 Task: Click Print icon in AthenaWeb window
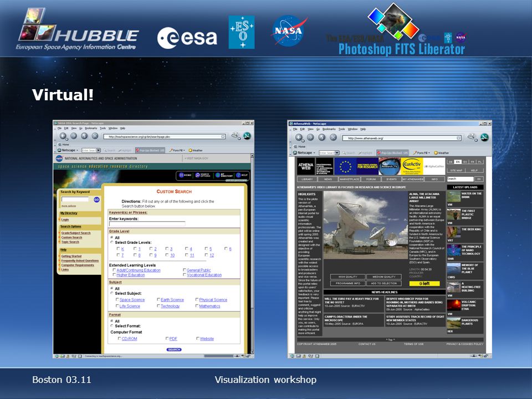tap(472, 137)
